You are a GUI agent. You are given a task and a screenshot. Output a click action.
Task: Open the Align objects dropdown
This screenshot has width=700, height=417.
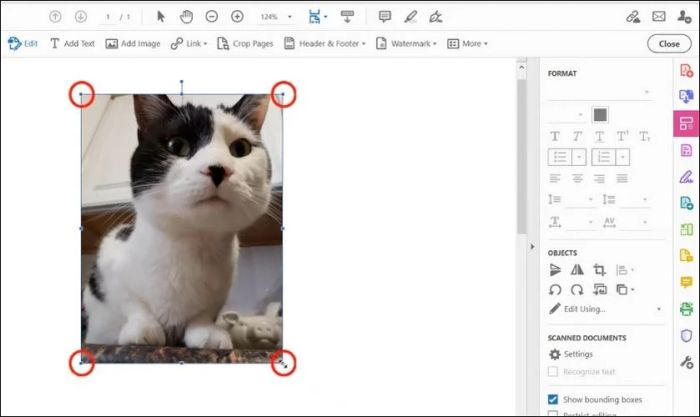[625, 270]
